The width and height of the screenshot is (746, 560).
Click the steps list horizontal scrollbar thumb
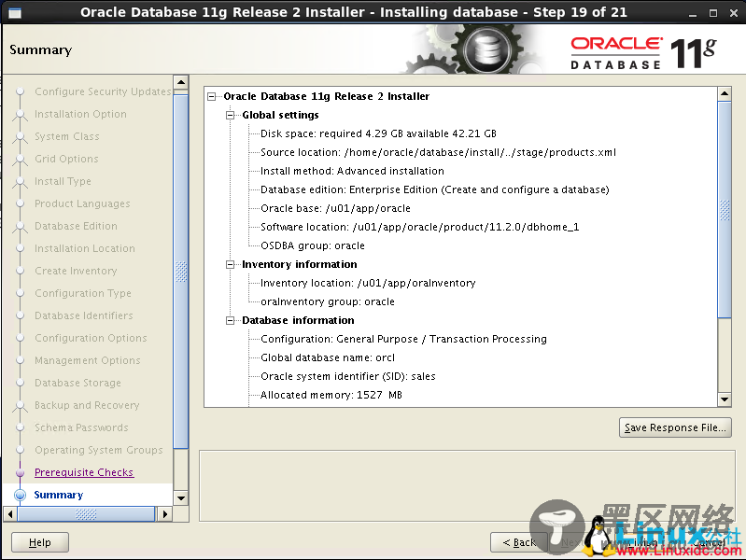click(x=86, y=514)
